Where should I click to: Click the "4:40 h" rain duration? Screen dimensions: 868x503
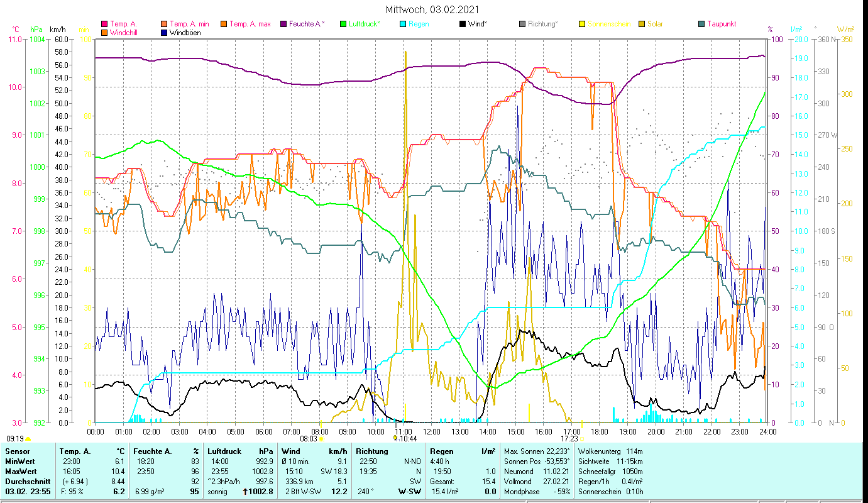[441, 461]
